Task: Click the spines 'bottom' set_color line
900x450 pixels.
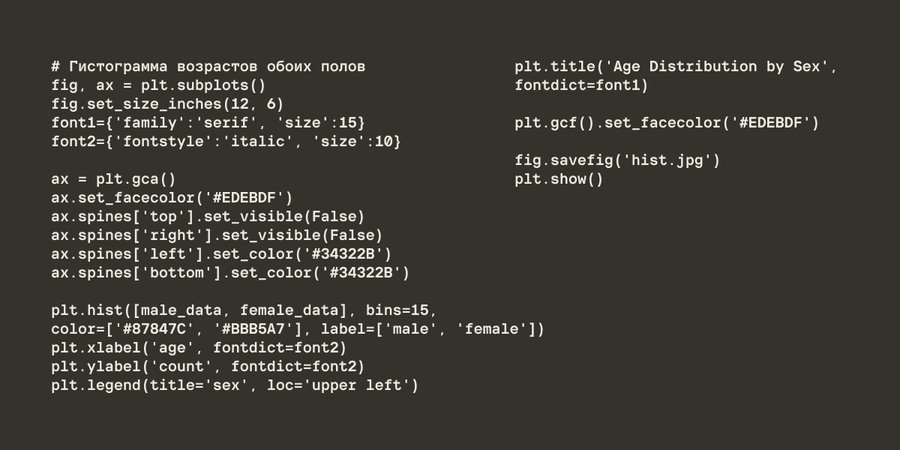Action: coord(230,273)
